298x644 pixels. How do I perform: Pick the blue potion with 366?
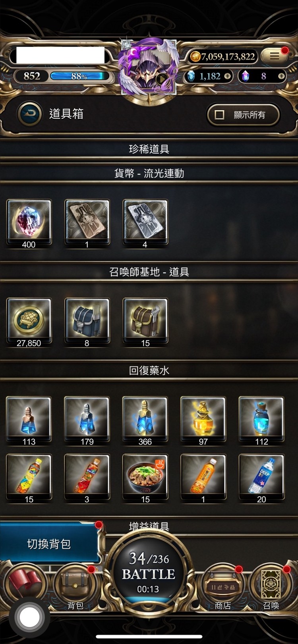145,421
